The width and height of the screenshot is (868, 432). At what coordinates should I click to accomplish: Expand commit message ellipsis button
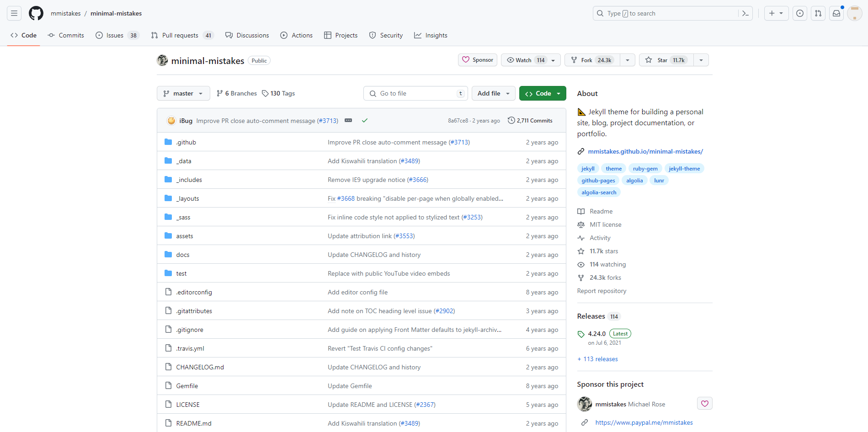tap(348, 121)
